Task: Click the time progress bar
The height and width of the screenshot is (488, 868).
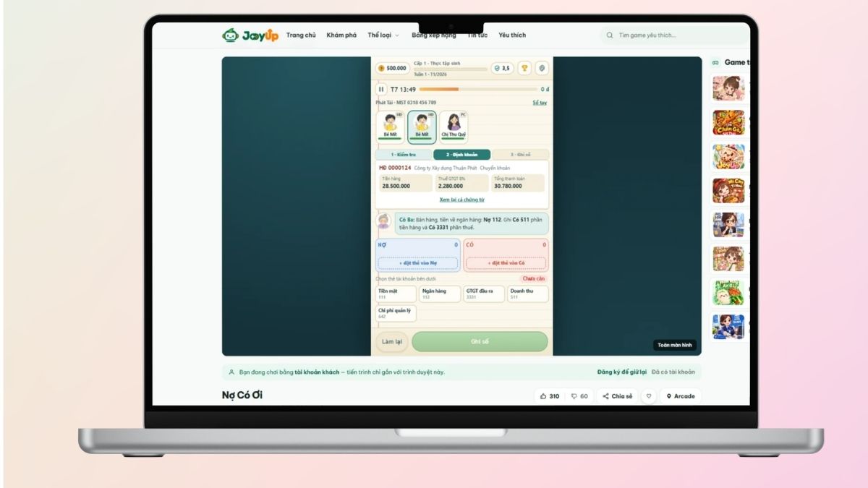Action: 478,90
